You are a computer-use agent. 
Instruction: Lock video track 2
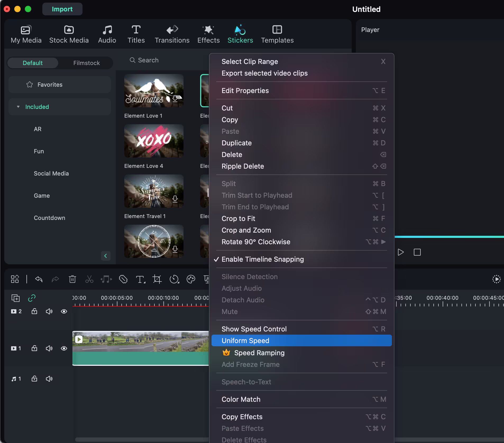pyautogui.click(x=34, y=311)
